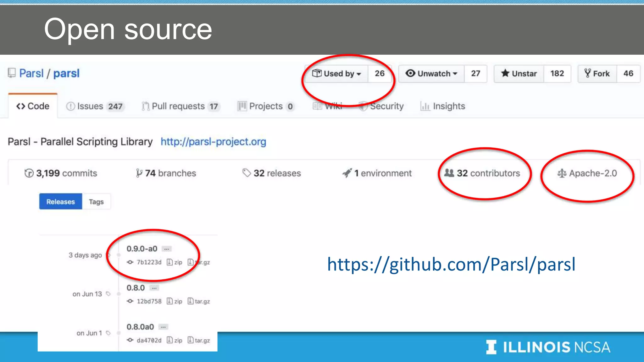Click the Unstar button
The height and width of the screenshot is (362, 644).
click(519, 74)
